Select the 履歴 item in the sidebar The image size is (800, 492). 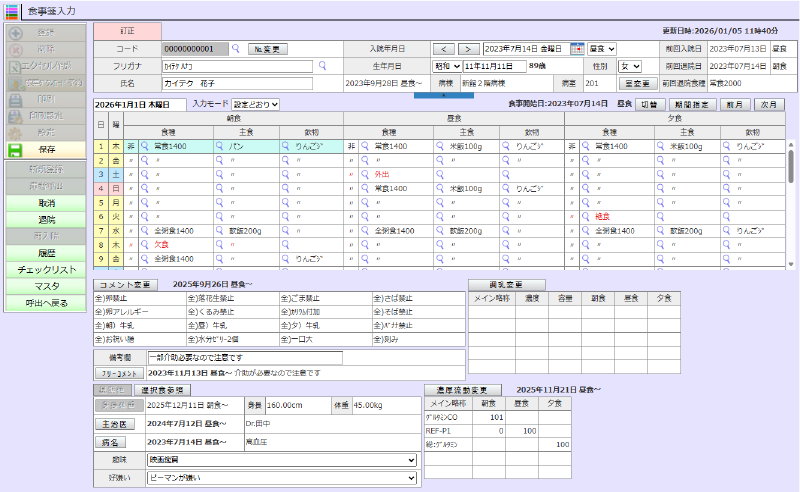click(x=47, y=254)
